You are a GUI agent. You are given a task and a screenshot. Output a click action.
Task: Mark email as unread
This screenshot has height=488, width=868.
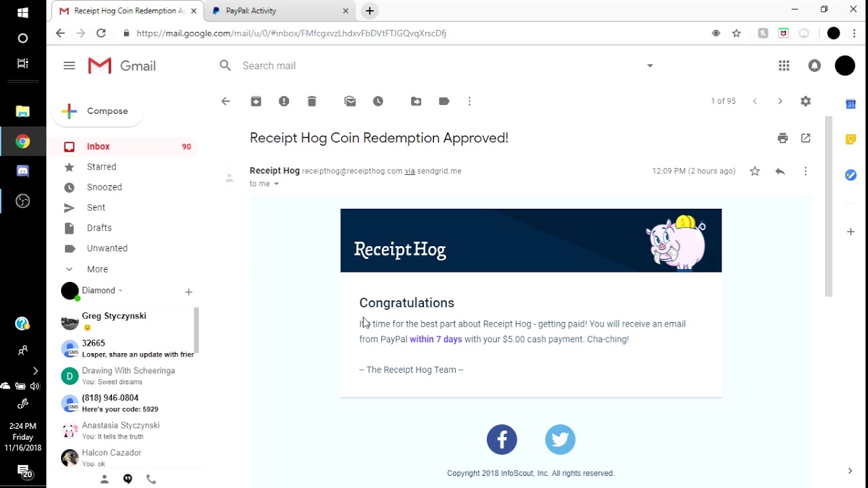tap(350, 101)
